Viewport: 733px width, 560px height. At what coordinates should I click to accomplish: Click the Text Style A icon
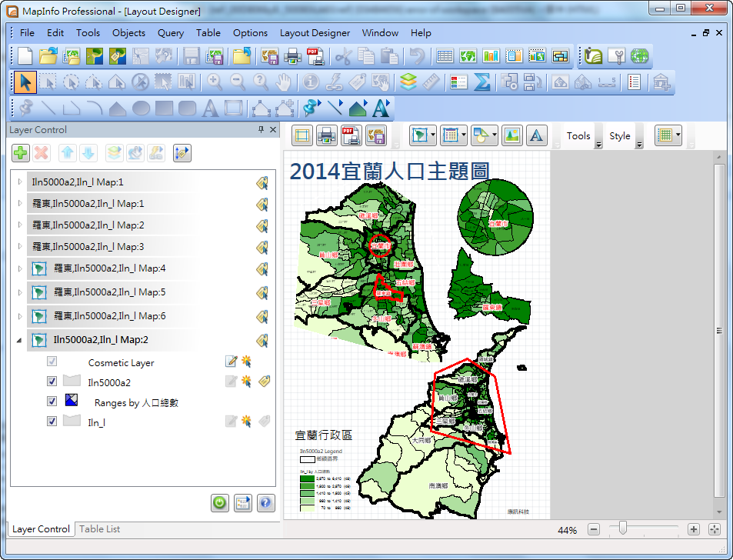tap(381, 108)
